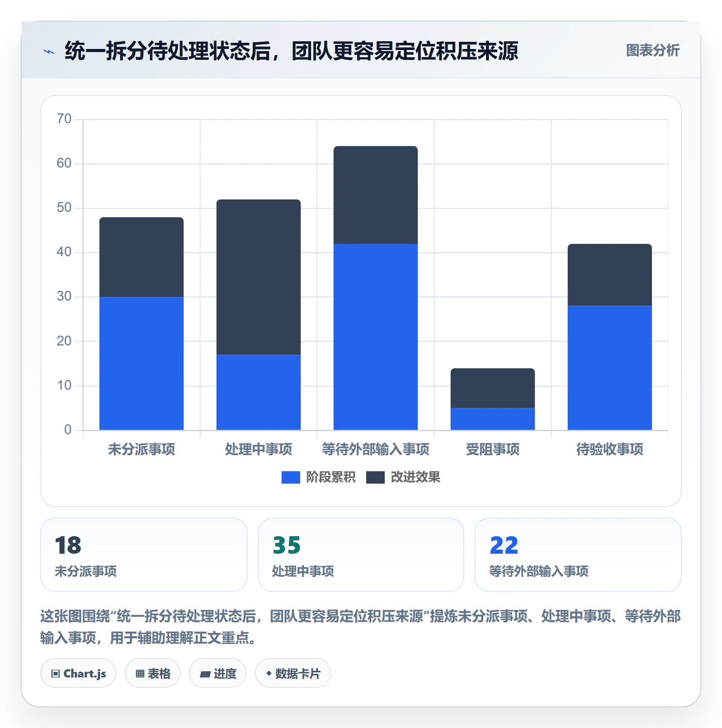This screenshot has height=728, width=722.
Task: Click the 改进效果 legend label
Action: 415,477
